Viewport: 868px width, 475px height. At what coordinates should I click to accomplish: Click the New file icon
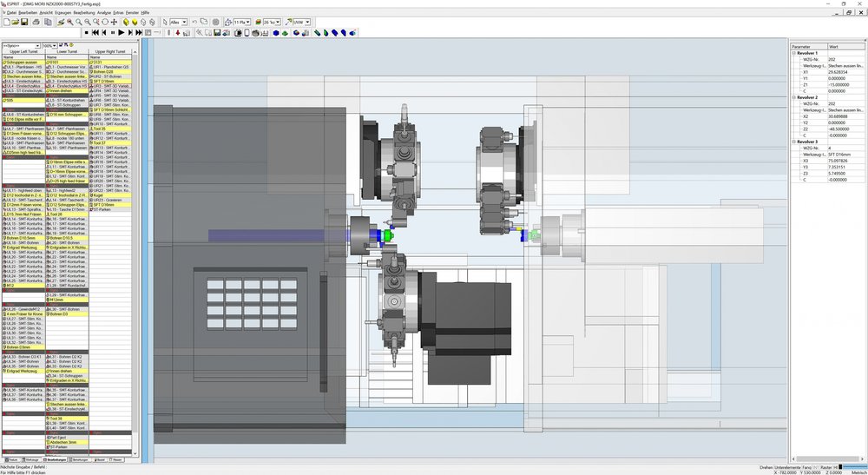7,23
